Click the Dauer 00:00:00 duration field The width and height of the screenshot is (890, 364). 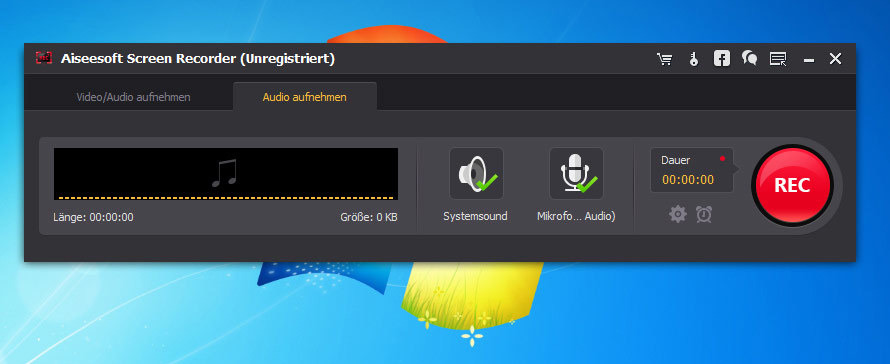691,170
